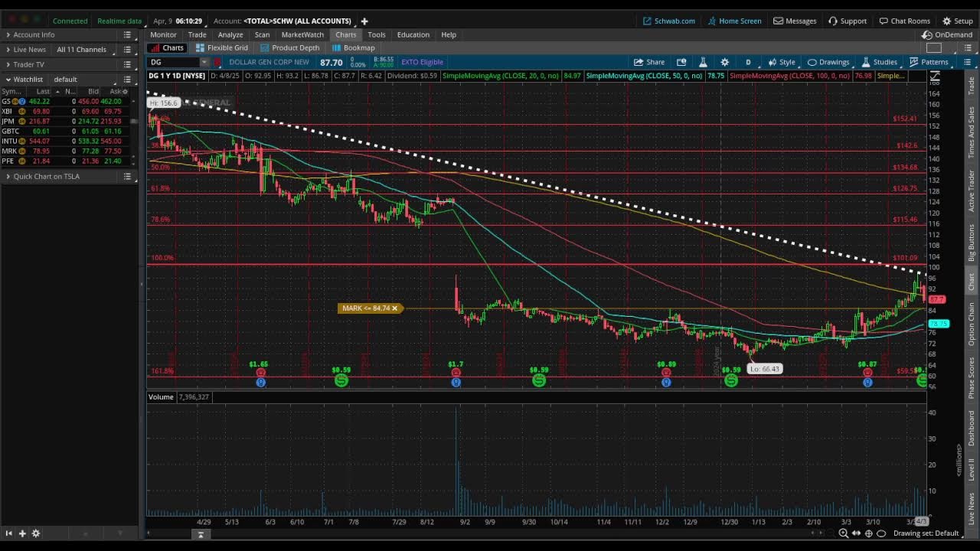
Task: Switch to MarketWatch tab
Action: 302,34
